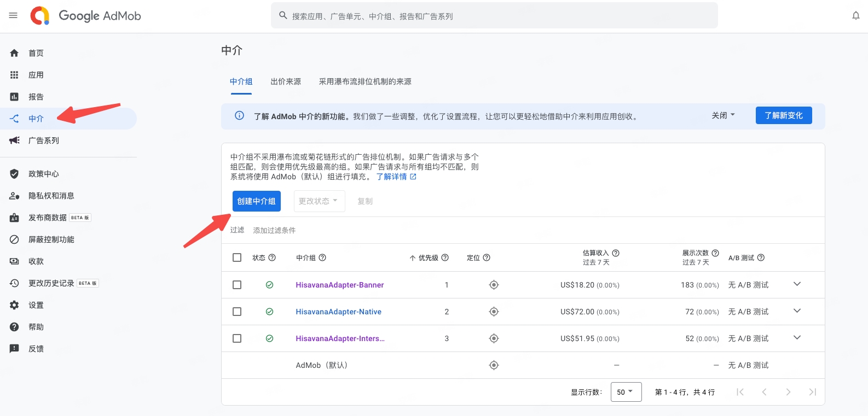The height and width of the screenshot is (416, 868).
Task: Click the shield icon beside 政策中心
Action: [x=14, y=174]
